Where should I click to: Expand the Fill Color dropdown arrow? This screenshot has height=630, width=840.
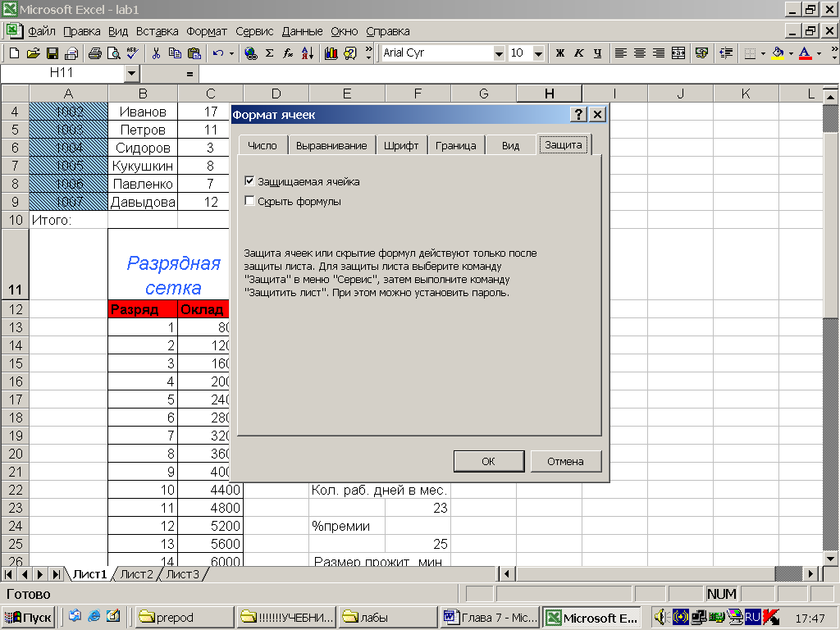(791, 53)
